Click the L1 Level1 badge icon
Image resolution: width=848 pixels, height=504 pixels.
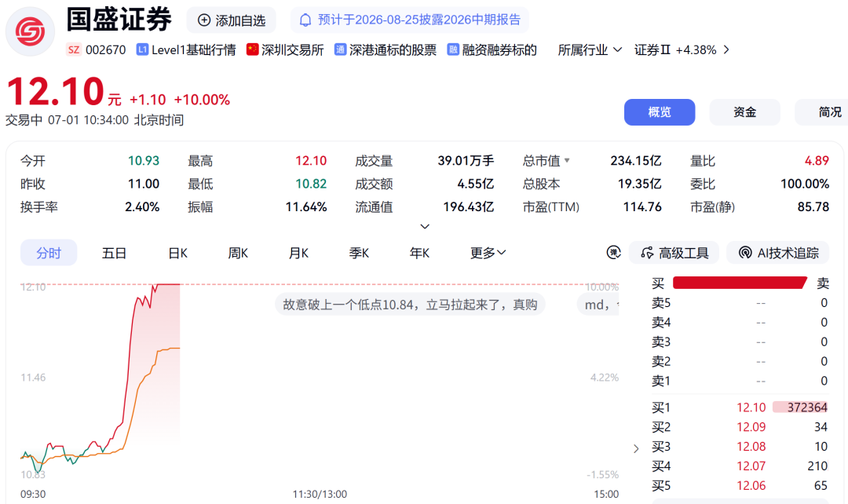tap(141, 49)
